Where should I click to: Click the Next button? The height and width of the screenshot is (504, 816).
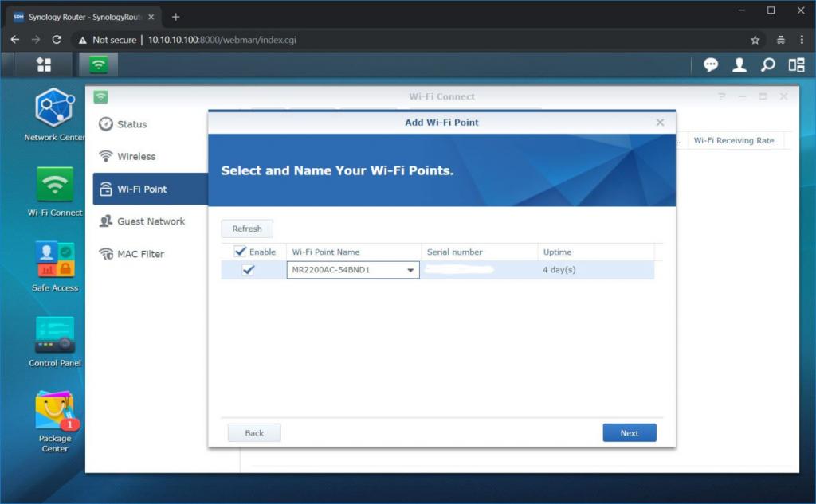(x=630, y=433)
